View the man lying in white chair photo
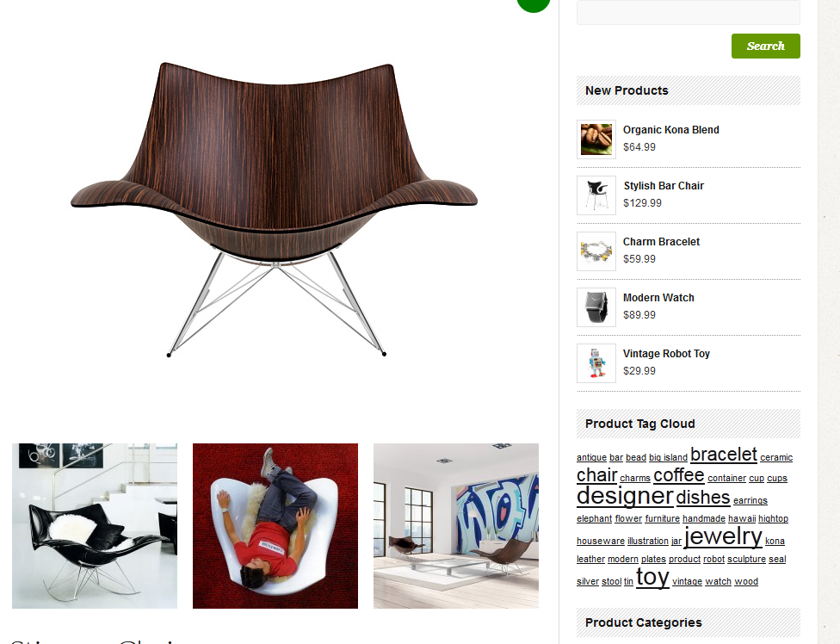 click(x=275, y=525)
